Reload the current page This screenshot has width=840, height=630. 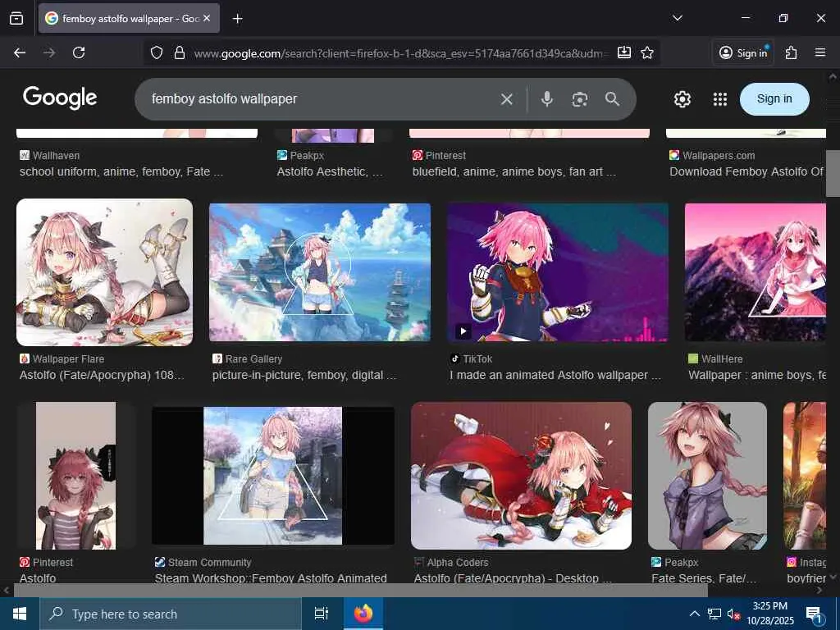click(79, 52)
